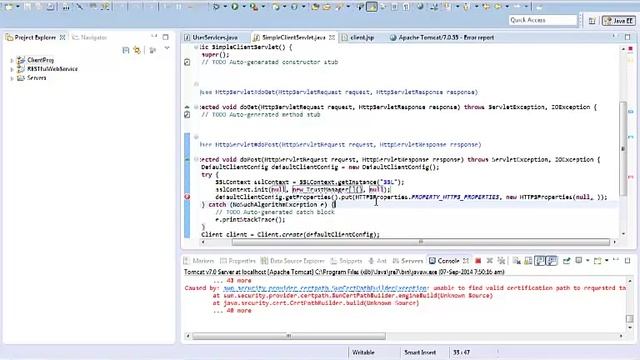
Task: Collapse the doGet method fold marker
Action: [x=196, y=107]
